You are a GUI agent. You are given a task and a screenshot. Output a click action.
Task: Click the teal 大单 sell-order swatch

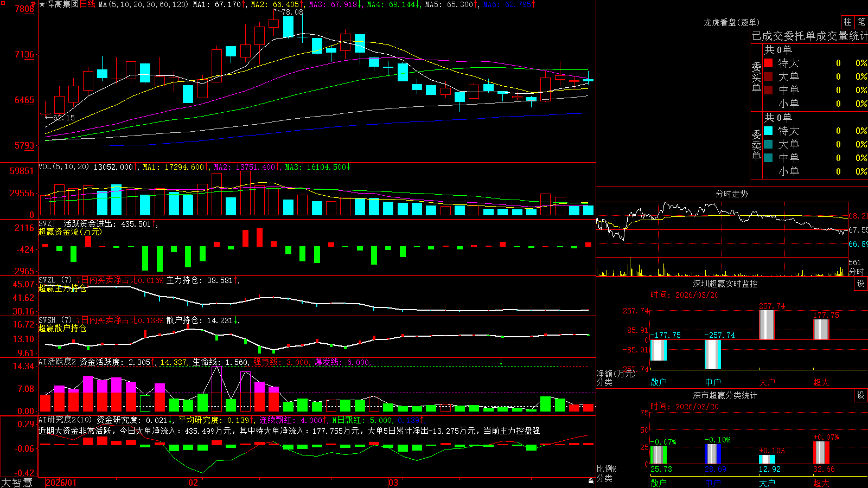click(768, 144)
